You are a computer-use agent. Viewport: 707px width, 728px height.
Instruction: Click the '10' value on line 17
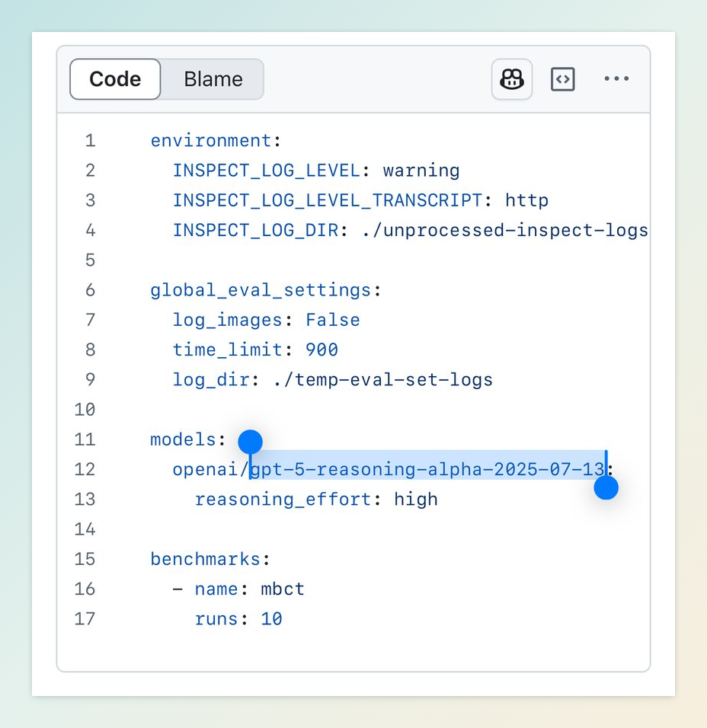click(x=272, y=619)
